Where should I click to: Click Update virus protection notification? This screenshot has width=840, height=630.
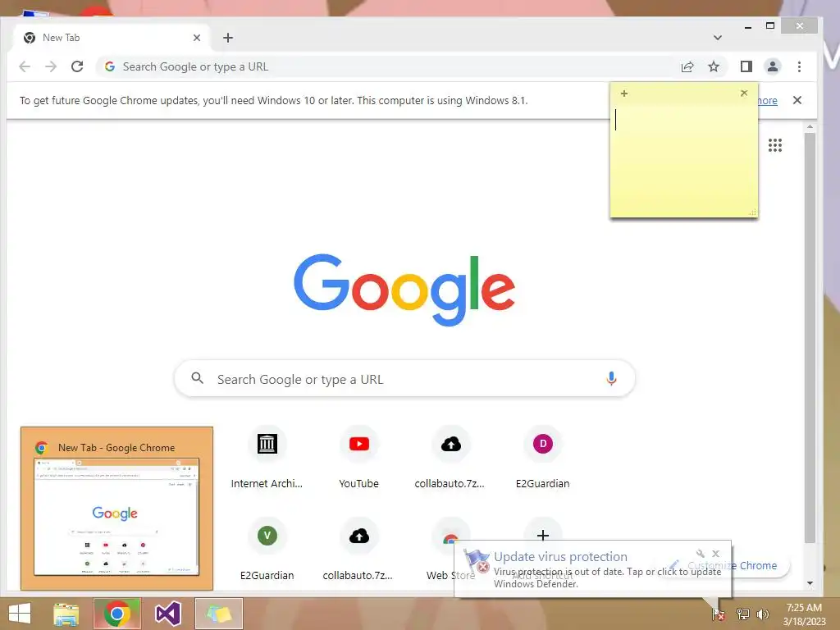592,569
